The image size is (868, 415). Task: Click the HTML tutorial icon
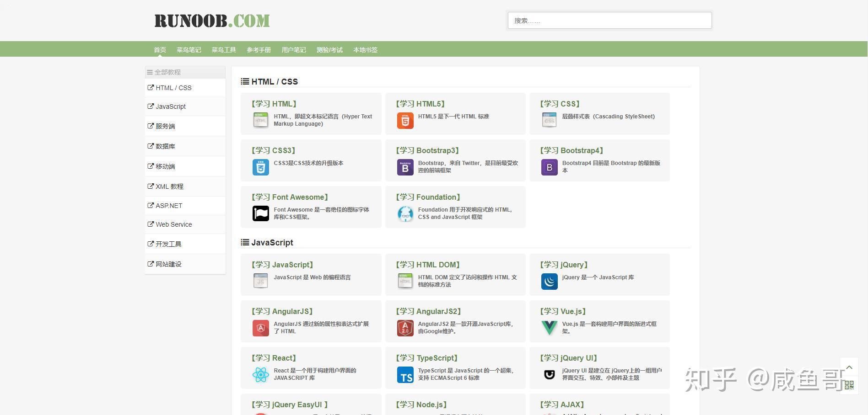pyautogui.click(x=261, y=120)
